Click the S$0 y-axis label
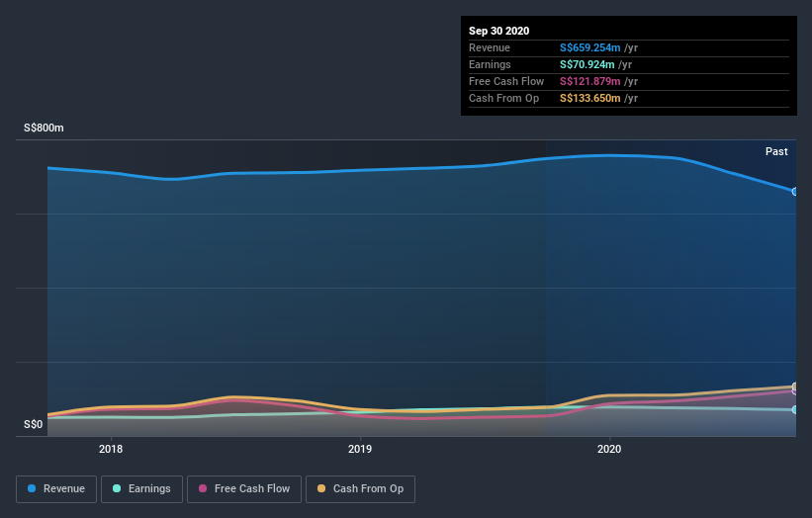This screenshot has height=518, width=812. [x=34, y=424]
